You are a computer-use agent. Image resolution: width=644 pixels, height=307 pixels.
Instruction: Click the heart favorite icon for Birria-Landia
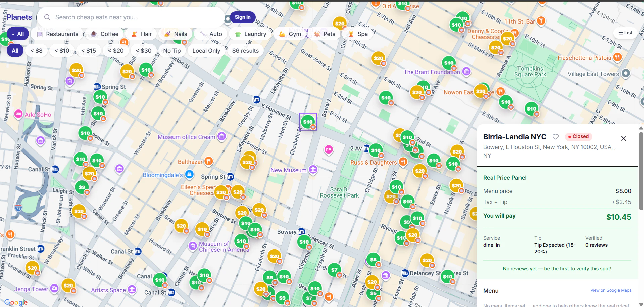click(x=556, y=137)
